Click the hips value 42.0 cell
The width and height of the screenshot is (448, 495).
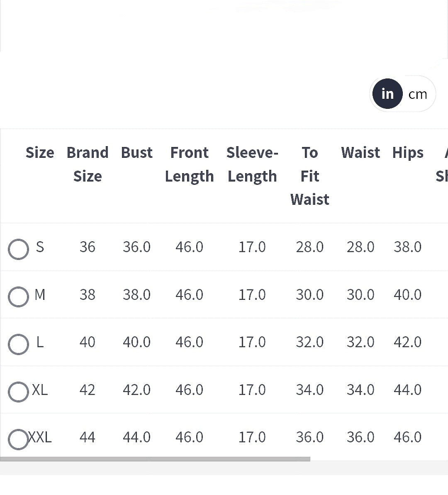(408, 342)
